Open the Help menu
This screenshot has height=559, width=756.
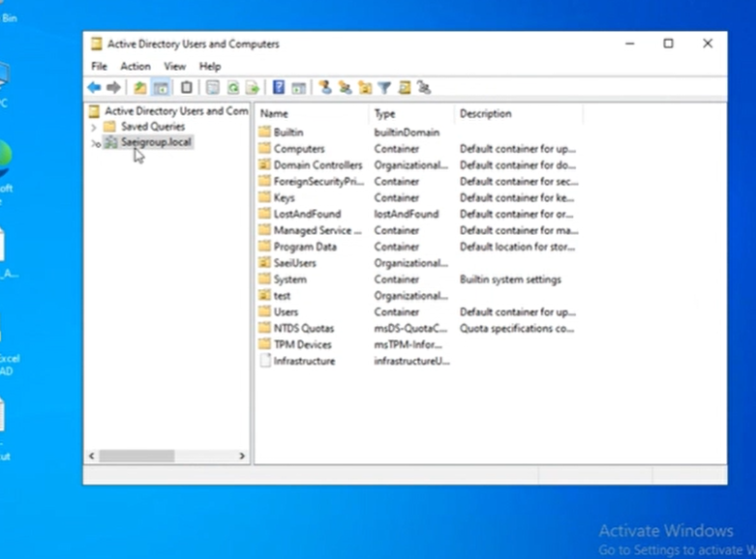click(210, 67)
